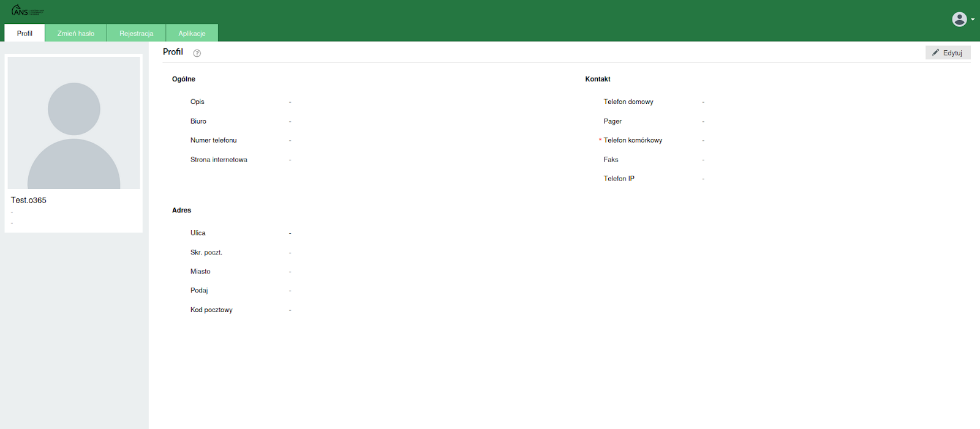Click the Kontakt section heading
Screen dimensions: 980x429
pyautogui.click(x=598, y=79)
